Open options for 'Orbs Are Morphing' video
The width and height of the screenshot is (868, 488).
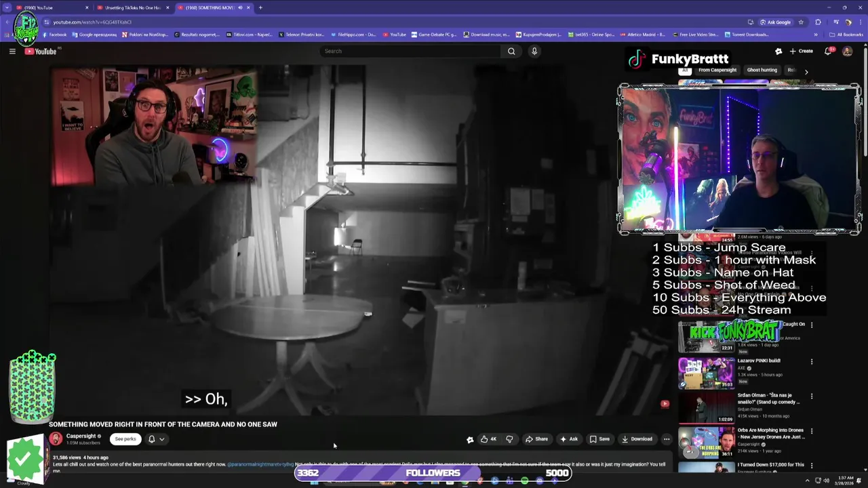(812, 430)
